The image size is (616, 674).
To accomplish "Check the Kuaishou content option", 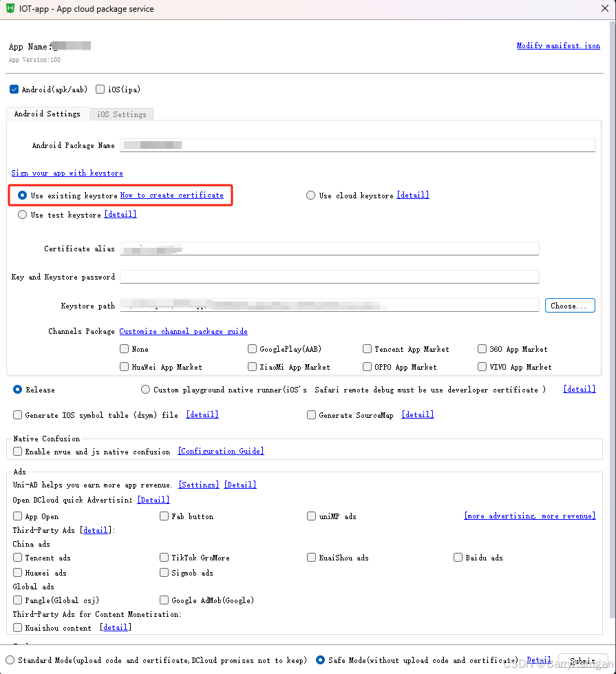I will click(x=17, y=627).
